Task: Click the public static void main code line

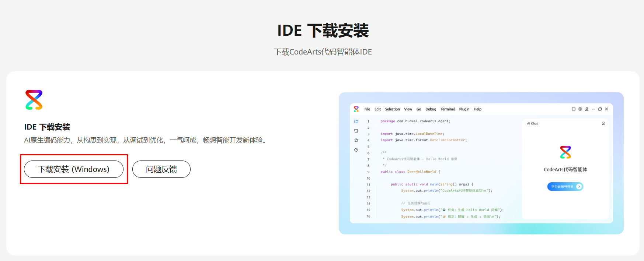Action: click(x=432, y=184)
